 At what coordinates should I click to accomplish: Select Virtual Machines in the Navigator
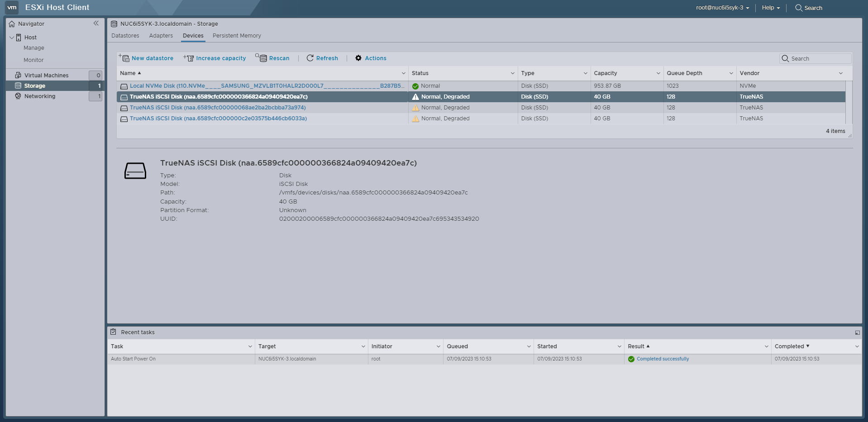[46, 76]
